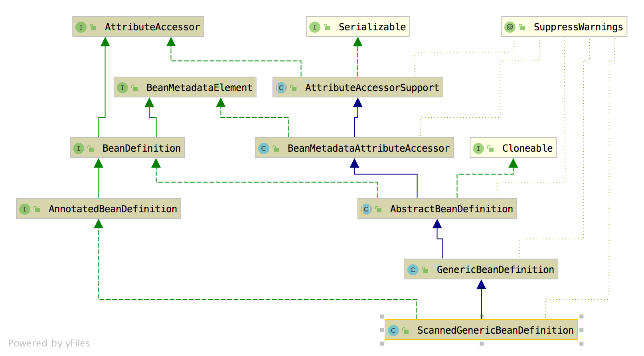Click the lock icon on Cloneable

(490, 148)
